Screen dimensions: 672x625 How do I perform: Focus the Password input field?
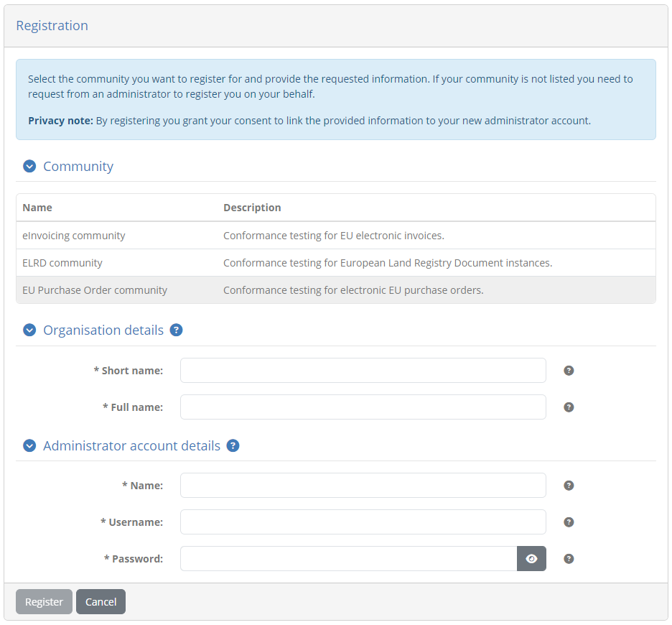(349, 558)
